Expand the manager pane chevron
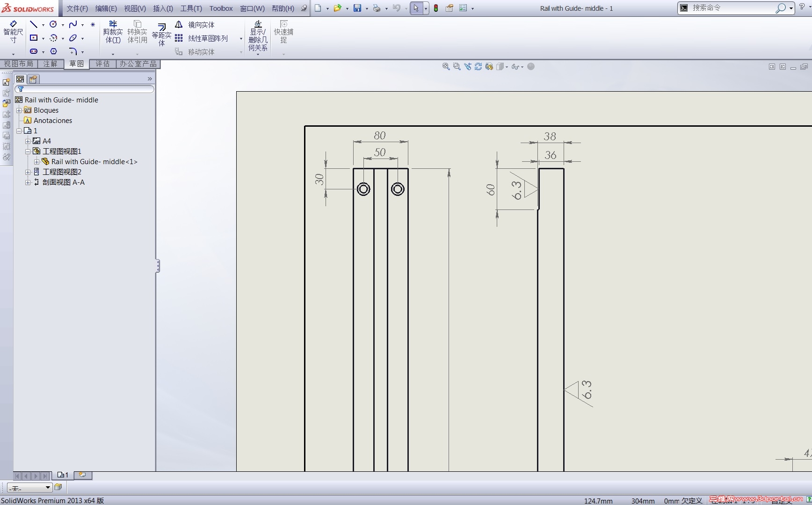This screenshot has height=505, width=812. [150, 79]
